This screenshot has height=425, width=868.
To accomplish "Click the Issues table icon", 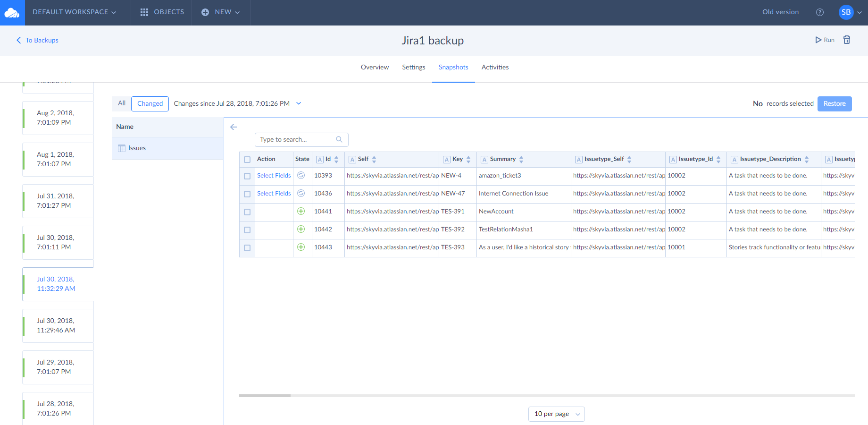I will (122, 148).
